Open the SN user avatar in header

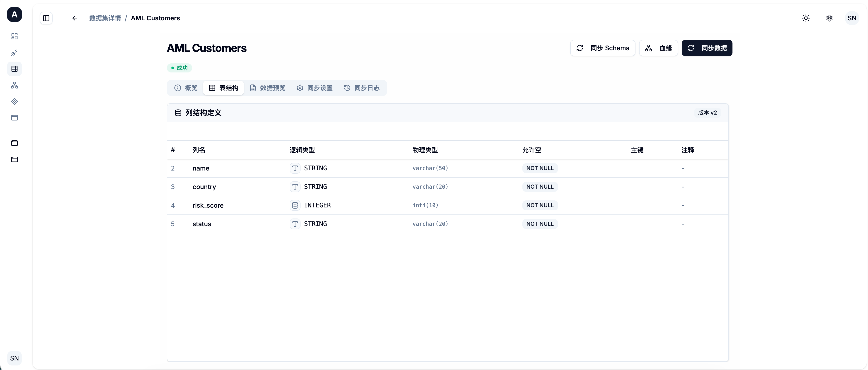pyautogui.click(x=852, y=18)
